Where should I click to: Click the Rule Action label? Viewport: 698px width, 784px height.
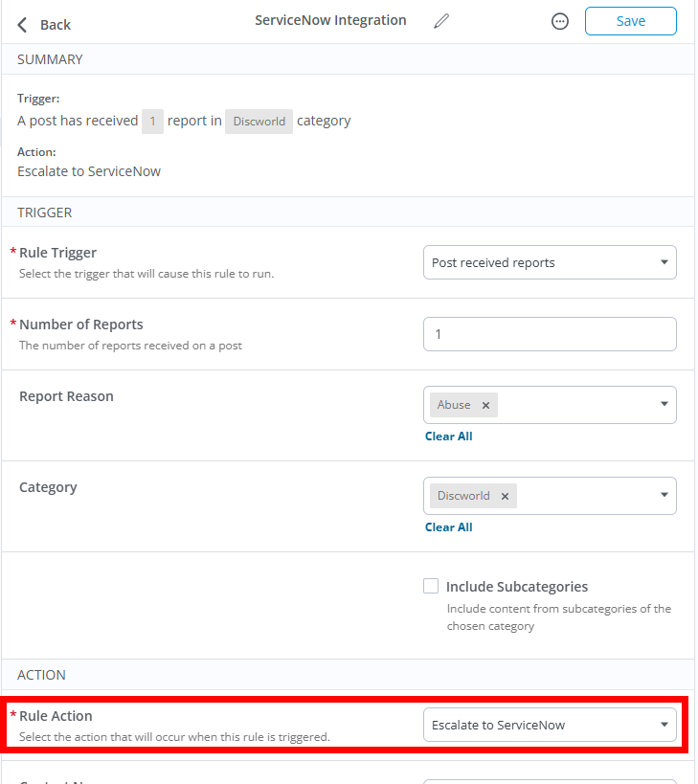pyautogui.click(x=56, y=716)
